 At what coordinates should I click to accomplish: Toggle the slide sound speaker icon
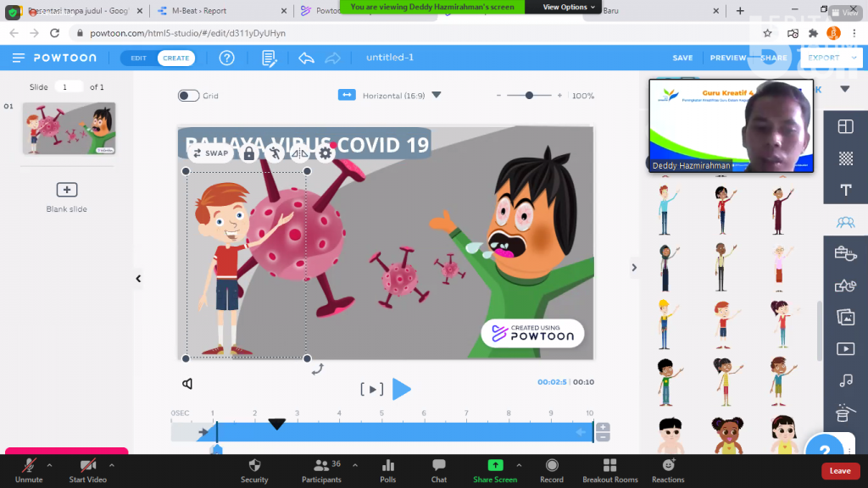(187, 384)
